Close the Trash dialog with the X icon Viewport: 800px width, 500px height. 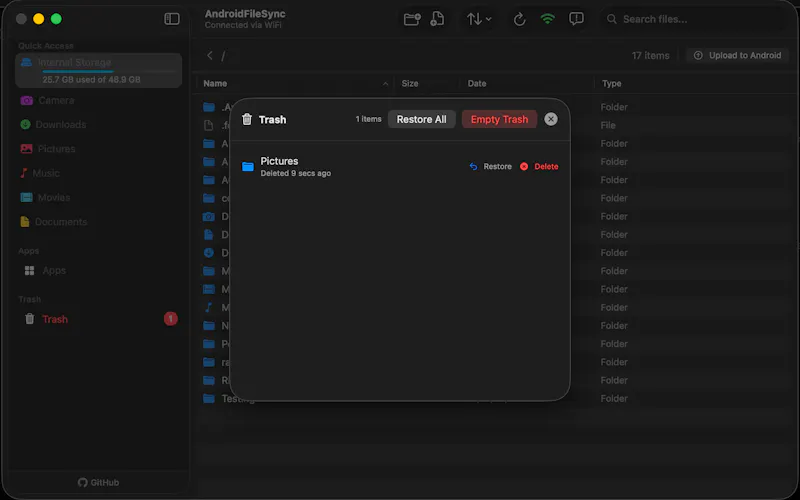tap(551, 119)
